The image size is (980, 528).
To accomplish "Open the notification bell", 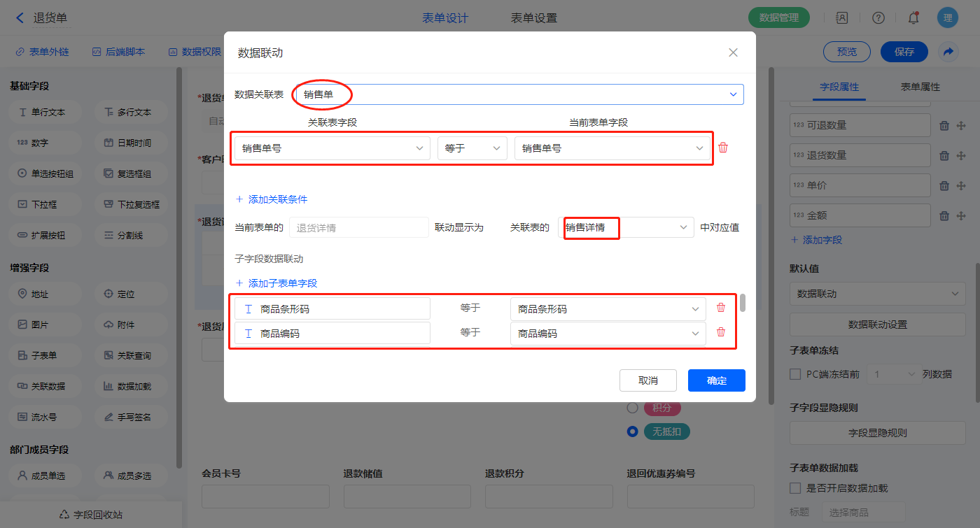I will click(x=913, y=18).
